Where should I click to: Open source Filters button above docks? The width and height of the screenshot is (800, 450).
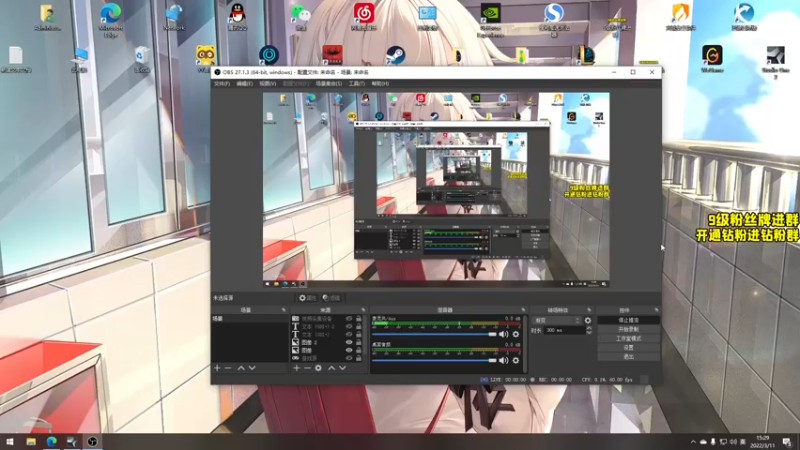[332, 298]
